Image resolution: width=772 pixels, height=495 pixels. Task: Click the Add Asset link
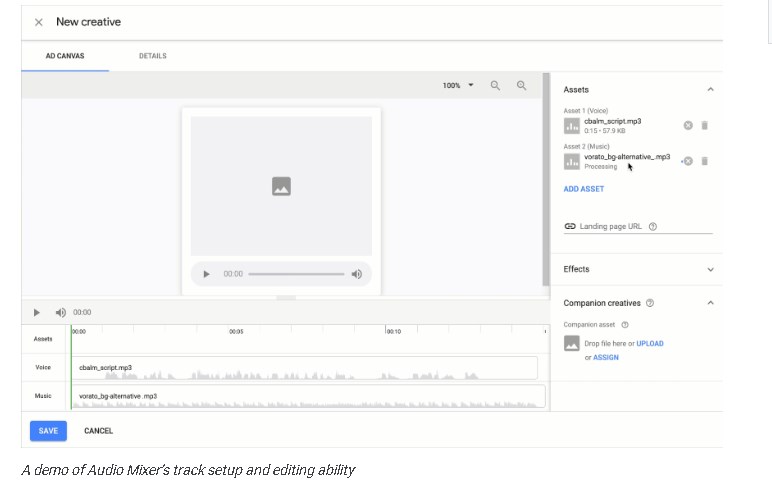click(584, 189)
